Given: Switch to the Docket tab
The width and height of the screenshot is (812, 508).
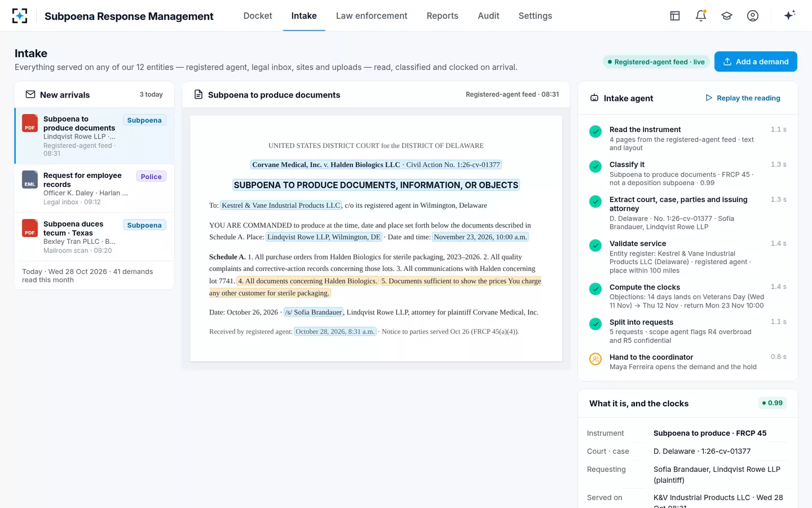Looking at the screenshot, I should tap(258, 16).
